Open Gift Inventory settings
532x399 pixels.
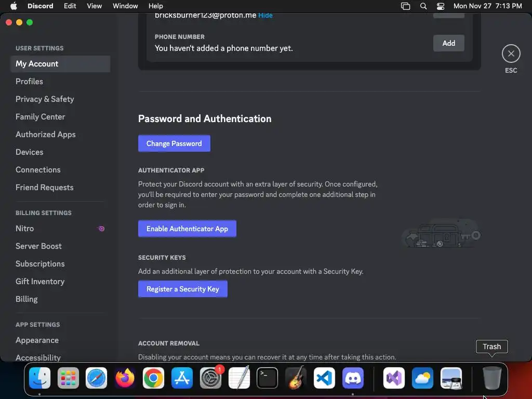tap(60, 282)
